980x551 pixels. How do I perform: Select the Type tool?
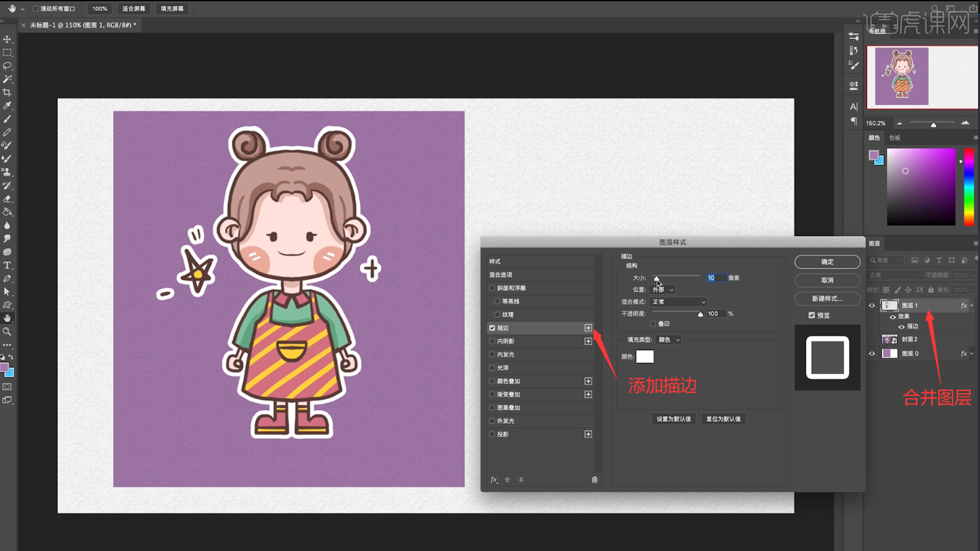click(7, 265)
